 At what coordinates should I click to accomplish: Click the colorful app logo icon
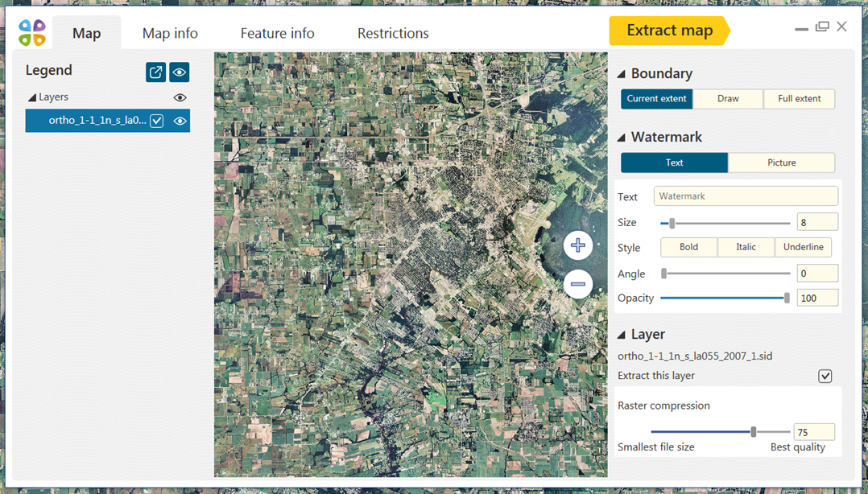tap(32, 33)
